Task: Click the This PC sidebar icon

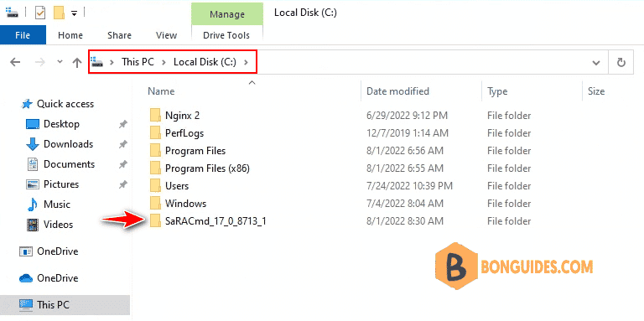Action: 26,304
